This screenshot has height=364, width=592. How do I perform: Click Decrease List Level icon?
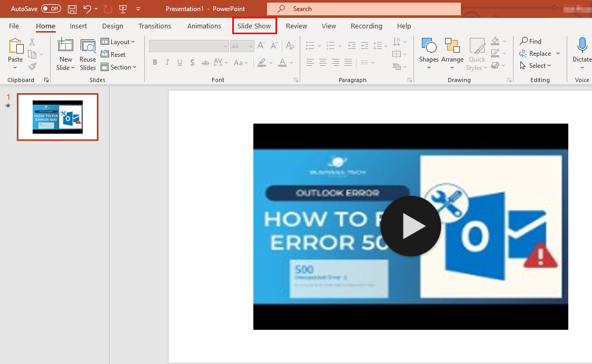[351, 46]
